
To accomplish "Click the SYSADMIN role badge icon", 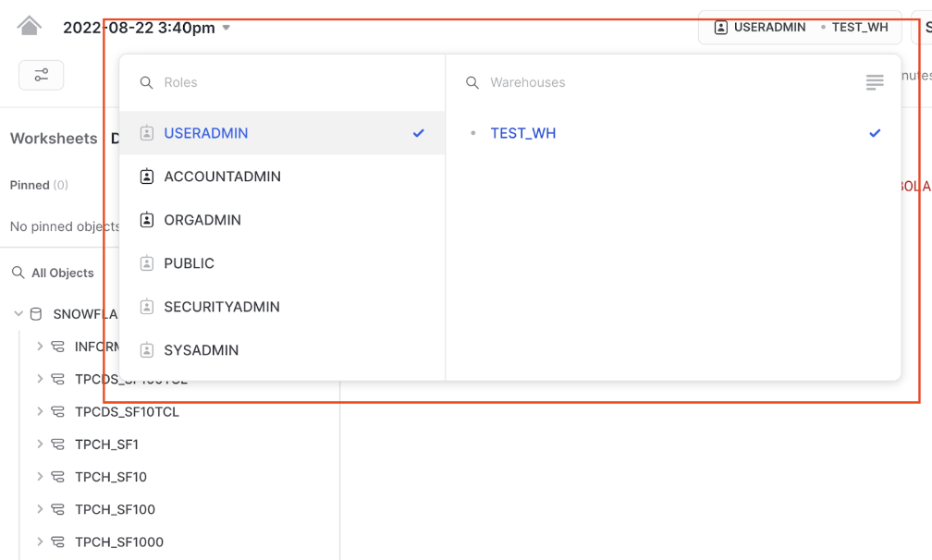I will [147, 350].
